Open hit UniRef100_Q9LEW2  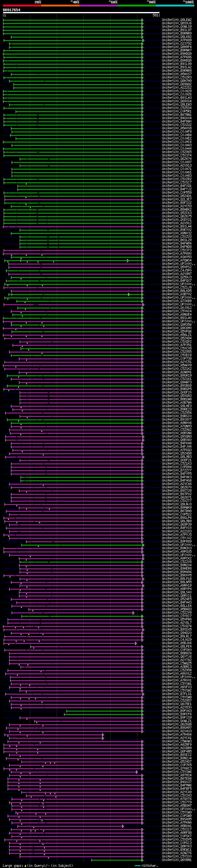click(177, 20)
